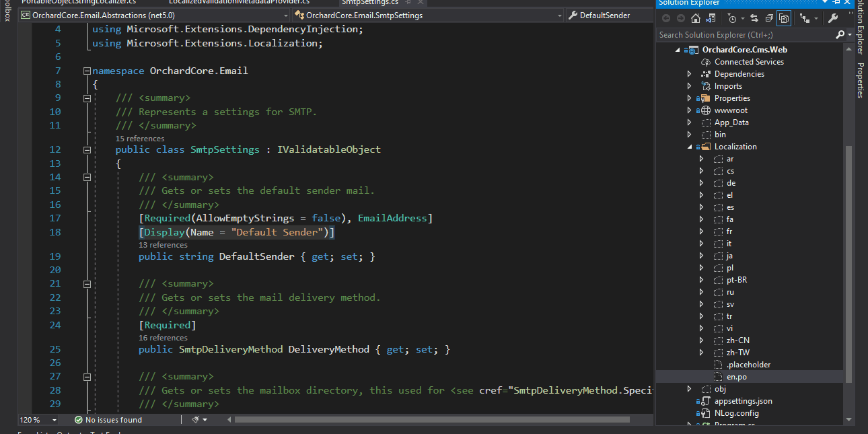This screenshot has width=868, height=434.
Task: Select the obj folder
Action: click(720, 389)
